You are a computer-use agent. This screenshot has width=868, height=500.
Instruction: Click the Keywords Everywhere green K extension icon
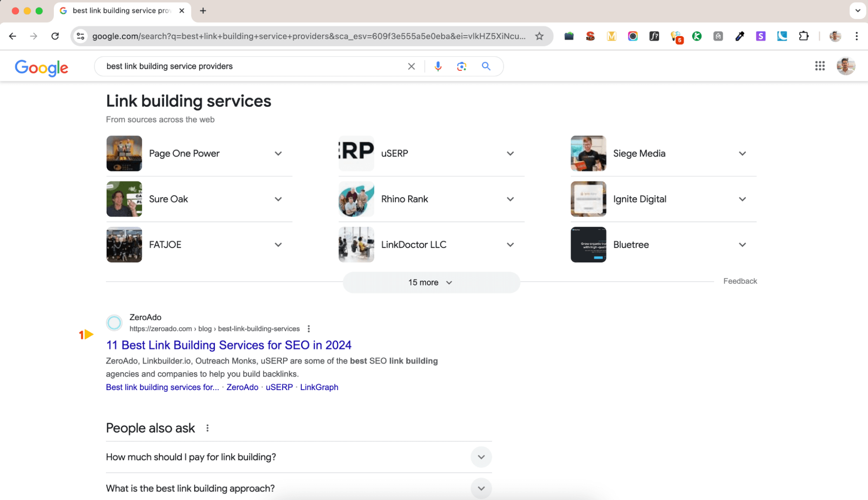pos(697,36)
